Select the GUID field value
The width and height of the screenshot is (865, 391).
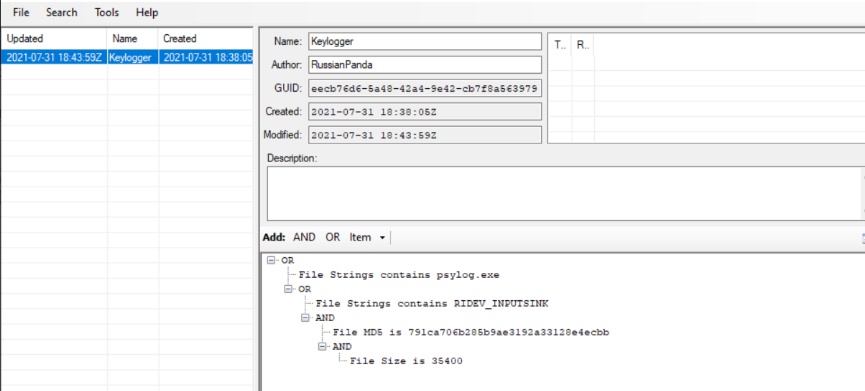coord(424,88)
